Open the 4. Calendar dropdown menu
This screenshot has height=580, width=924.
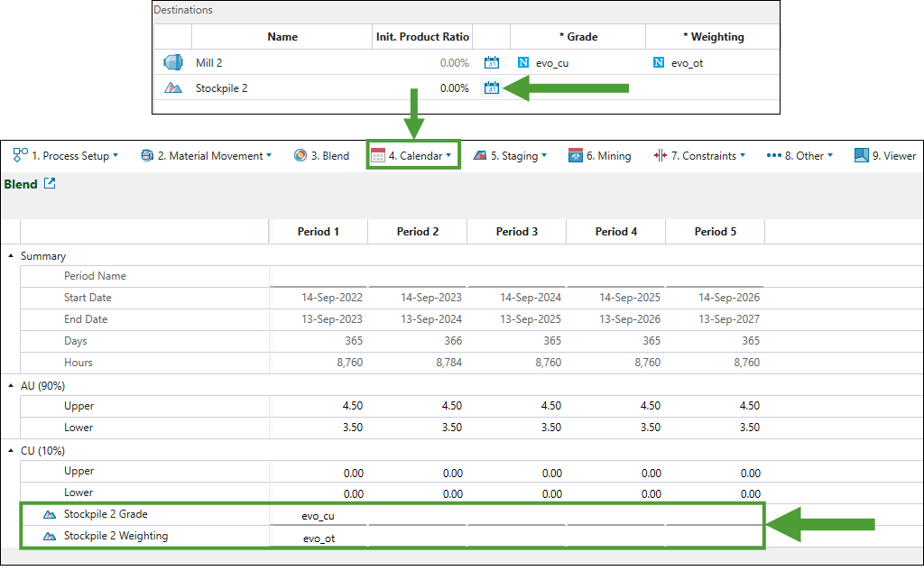click(x=413, y=155)
